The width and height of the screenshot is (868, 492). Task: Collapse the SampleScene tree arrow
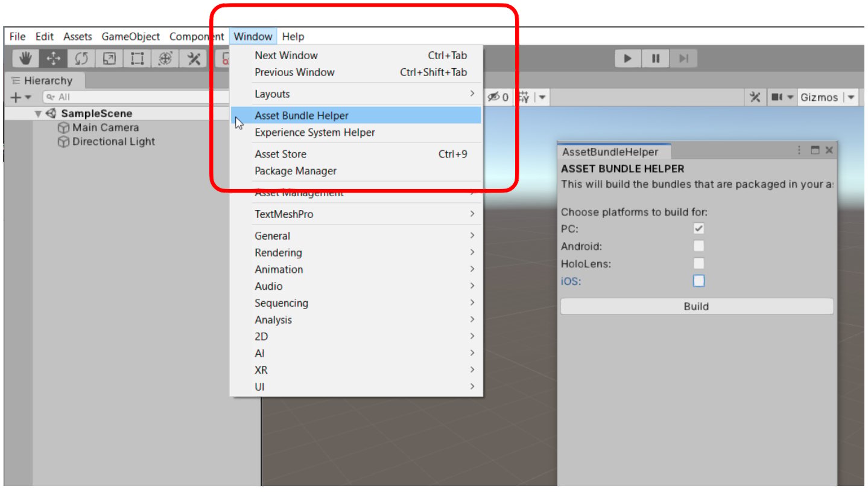coord(38,113)
